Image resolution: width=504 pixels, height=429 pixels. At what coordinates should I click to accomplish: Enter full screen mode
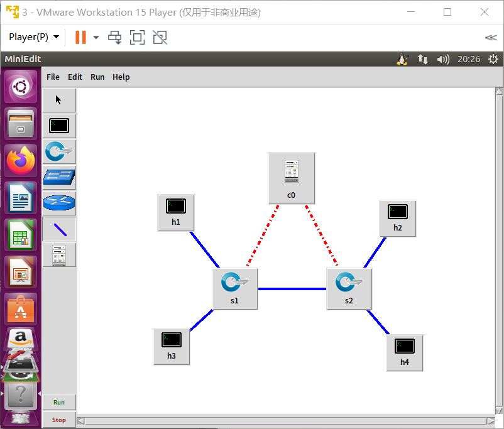(137, 37)
